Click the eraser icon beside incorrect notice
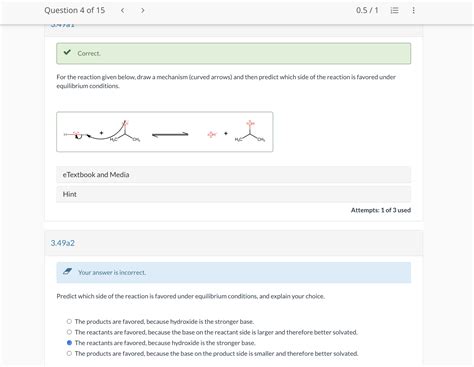 coord(67,272)
